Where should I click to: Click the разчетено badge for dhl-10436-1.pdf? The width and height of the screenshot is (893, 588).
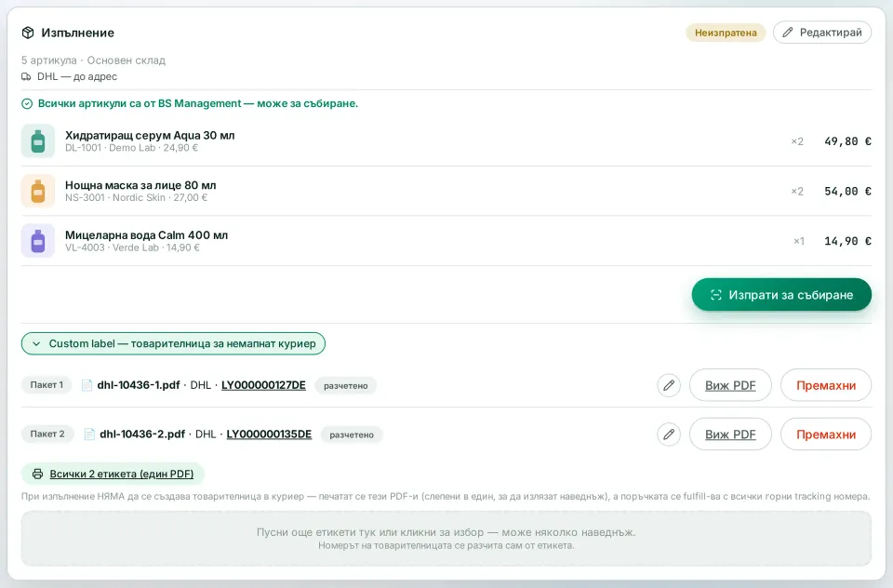(x=346, y=386)
